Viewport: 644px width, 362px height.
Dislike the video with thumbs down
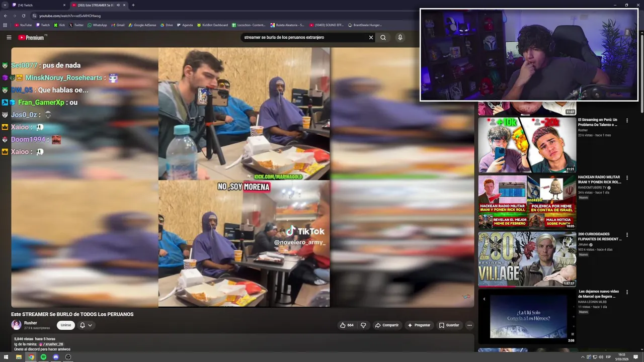(x=363, y=325)
